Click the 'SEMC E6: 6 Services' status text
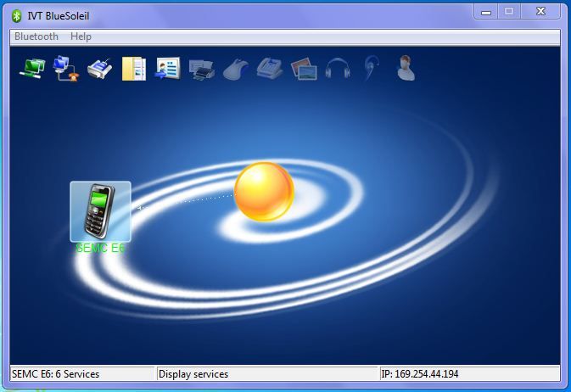Image resolution: width=571 pixels, height=392 pixels. pyautogui.click(x=55, y=374)
